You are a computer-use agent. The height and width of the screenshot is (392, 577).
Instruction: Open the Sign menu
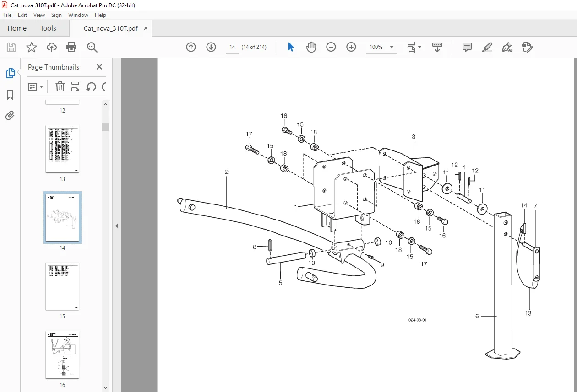(56, 15)
